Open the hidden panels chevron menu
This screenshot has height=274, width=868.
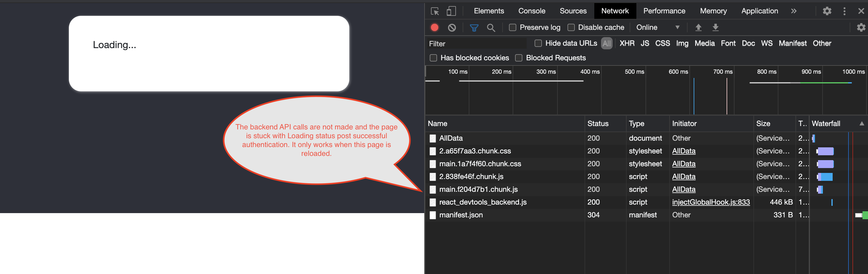pos(794,11)
